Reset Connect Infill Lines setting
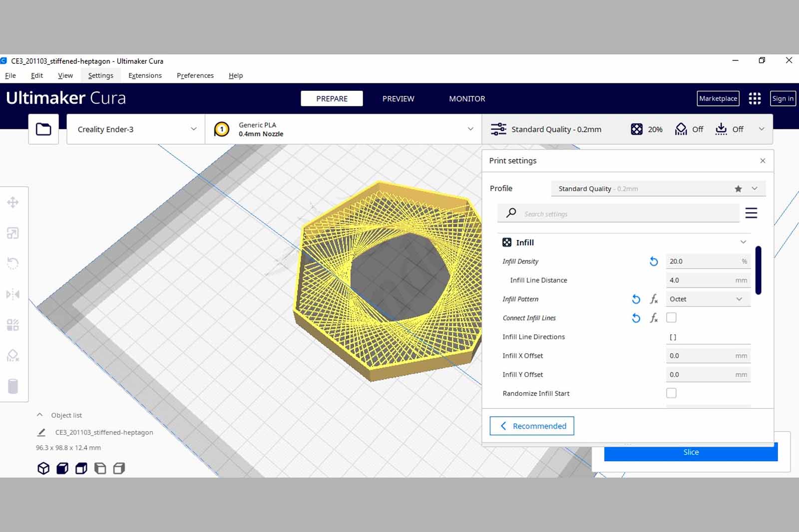 [x=636, y=318]
